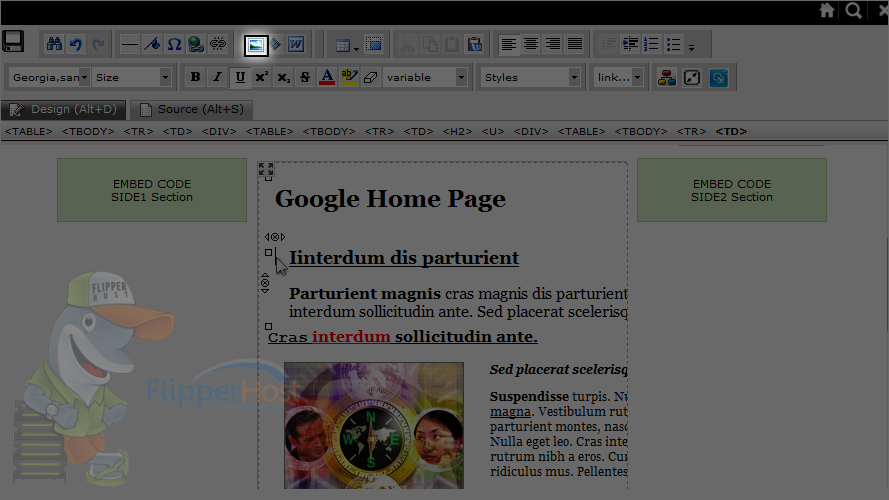
Task: Click the Save floppy disk icon
Action: click(13, 41)
